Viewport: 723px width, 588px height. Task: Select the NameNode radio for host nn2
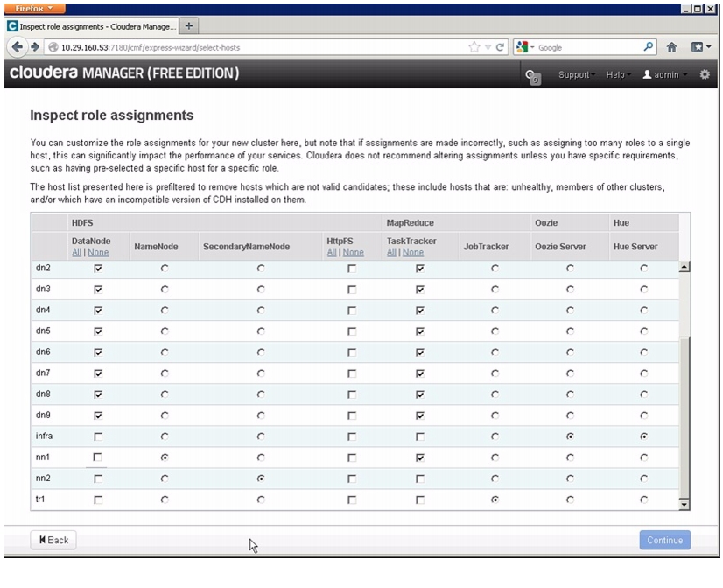click(165, 479)
